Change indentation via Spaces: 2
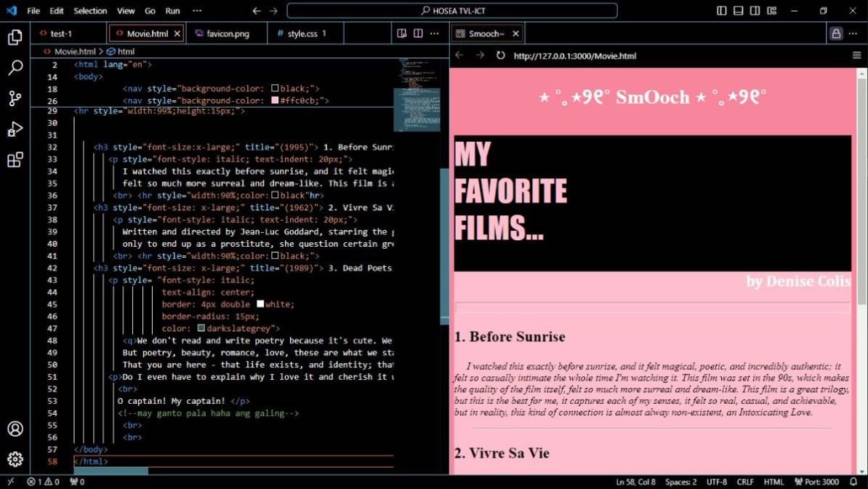Screen dimensions: 868x489 [681, 482]
